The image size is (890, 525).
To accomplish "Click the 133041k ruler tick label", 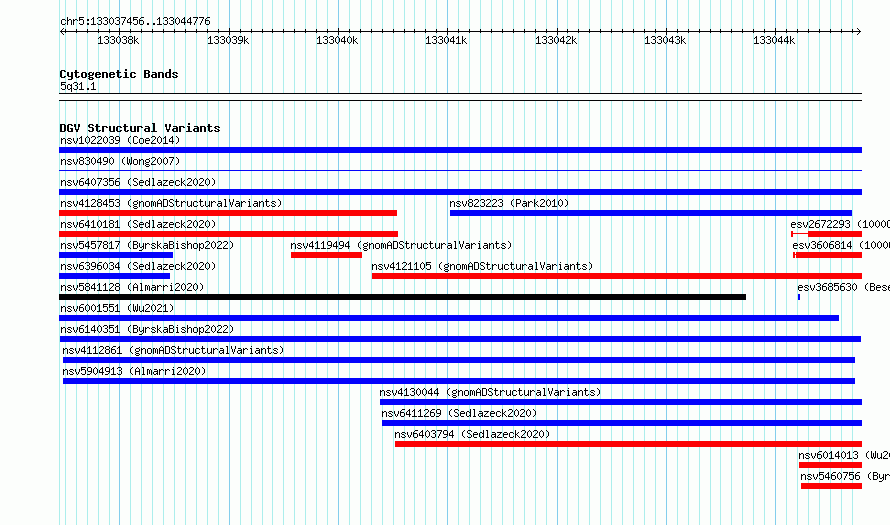I will pos(446,40).
